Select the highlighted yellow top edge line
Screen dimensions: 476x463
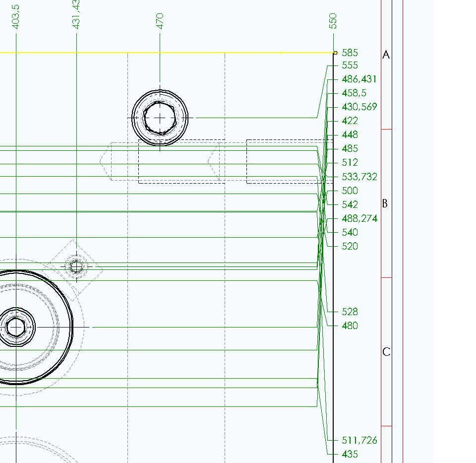167,53
